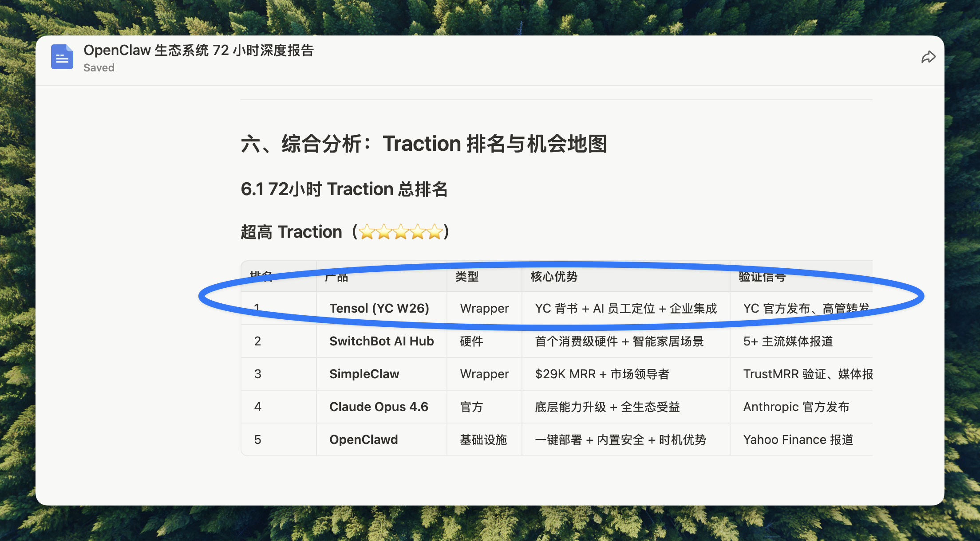Select the OpenClawd product cell

[364, 439]
